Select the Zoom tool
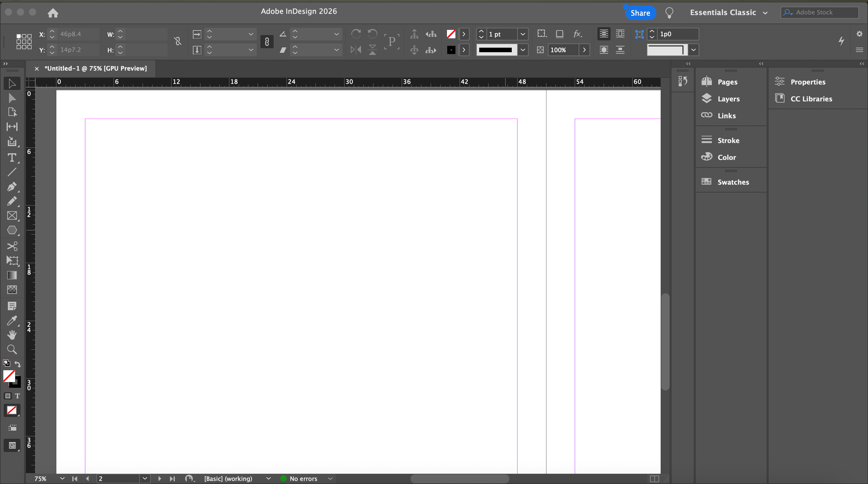Viewport: 868px width, 484px height. (12, 349)
